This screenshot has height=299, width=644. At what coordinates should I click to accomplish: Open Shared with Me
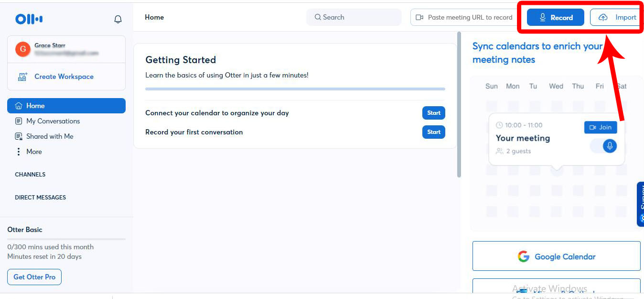[x=49, y=136]
